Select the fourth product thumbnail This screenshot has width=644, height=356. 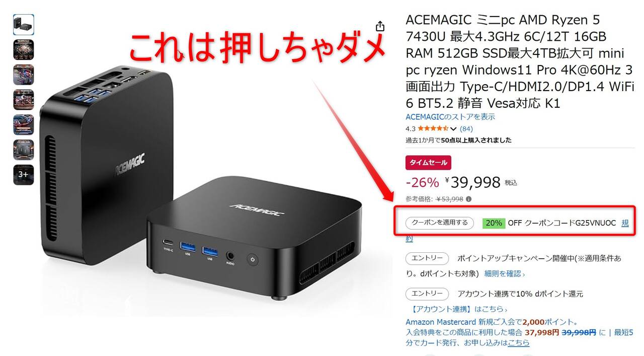pos(24,100)
